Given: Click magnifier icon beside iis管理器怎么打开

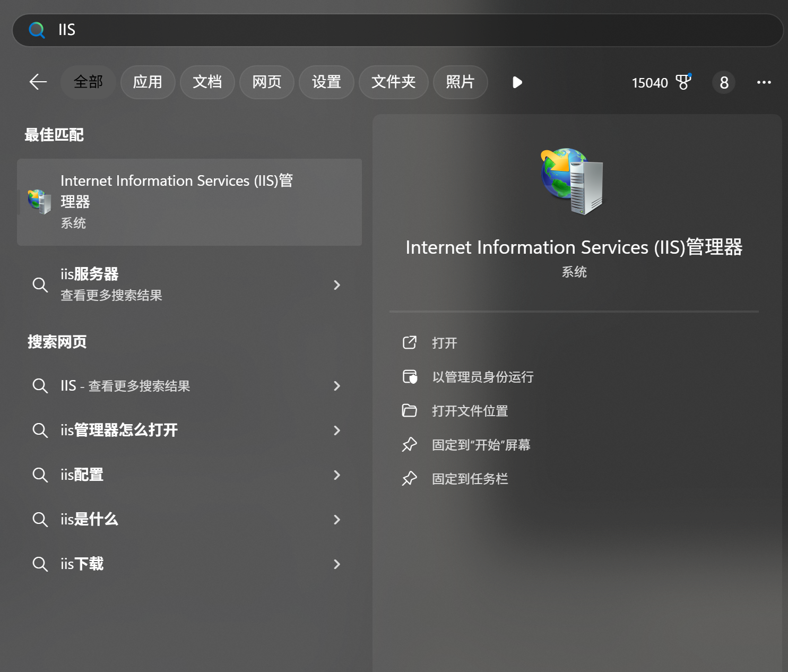Looking at the screenshot, I should tap(40, 430).
